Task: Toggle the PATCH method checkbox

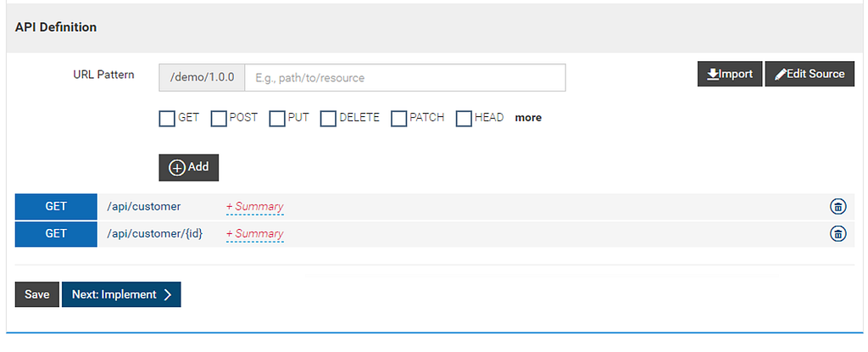Action: (x=398, y=119)
